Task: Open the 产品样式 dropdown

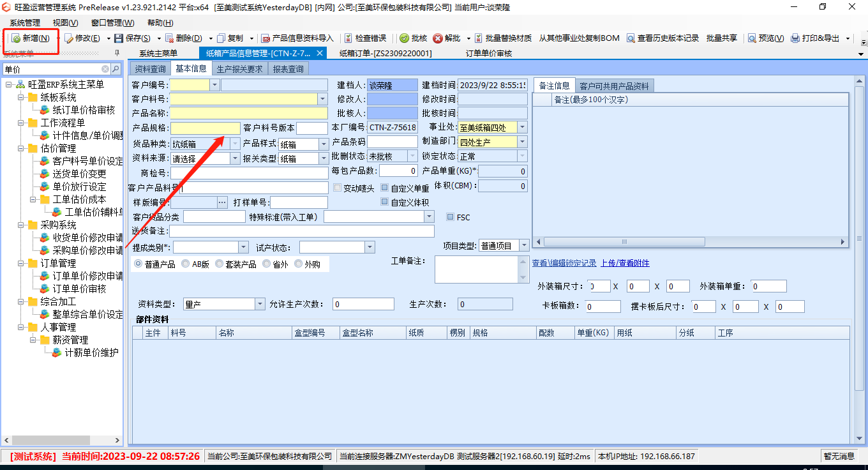Action: tap(323, 144)
